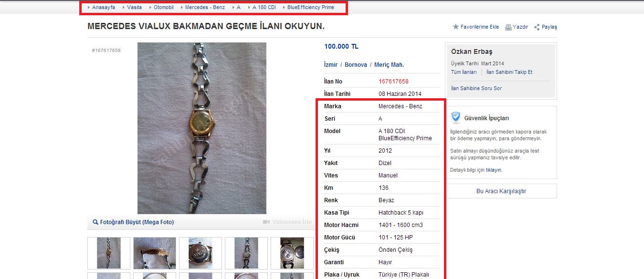This screenshot has width=644, height=279.
Task: Select the third thumbnail showing watch back
Action: (201, 253)
